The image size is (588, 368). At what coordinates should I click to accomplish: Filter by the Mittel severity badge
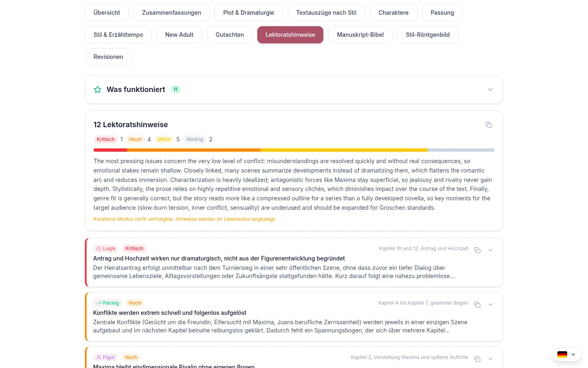click(164, 139)
